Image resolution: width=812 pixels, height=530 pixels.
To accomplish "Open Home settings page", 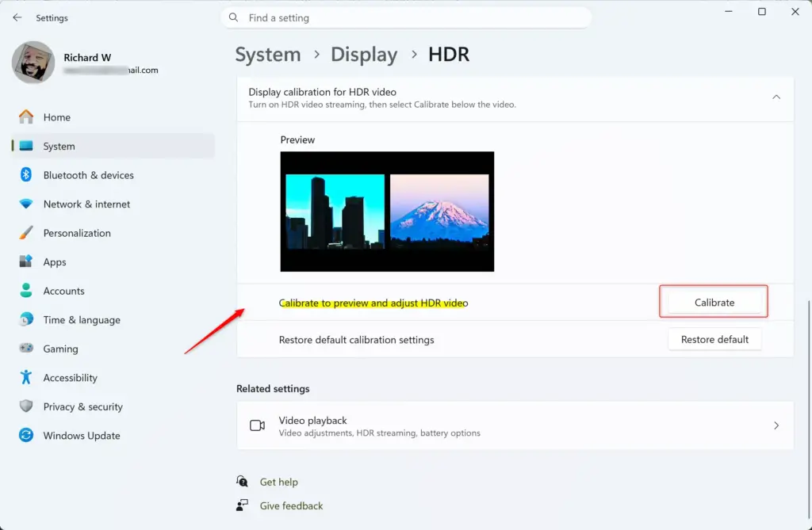I will [x=113, y=117].
